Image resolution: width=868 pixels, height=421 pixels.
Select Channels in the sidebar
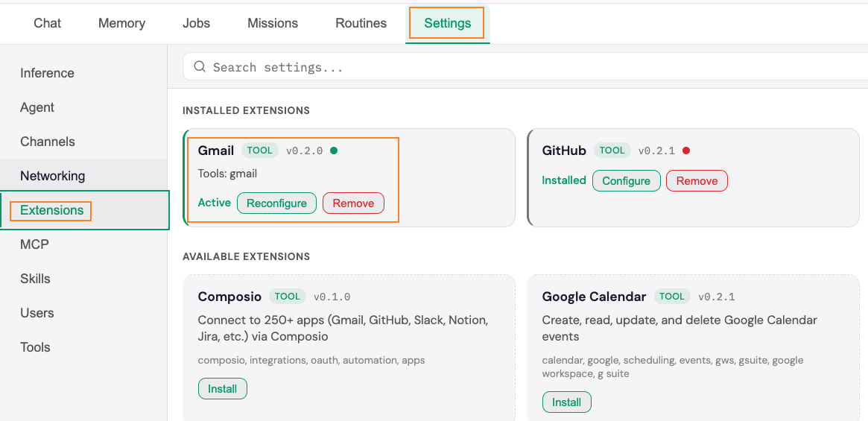[x=48, y=142]
